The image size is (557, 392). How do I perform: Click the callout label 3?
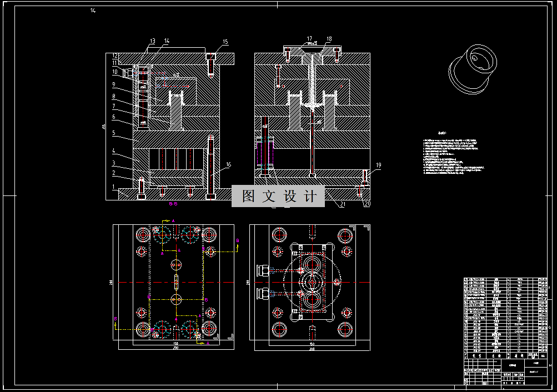pyautogui.click(x=114, y=163)
